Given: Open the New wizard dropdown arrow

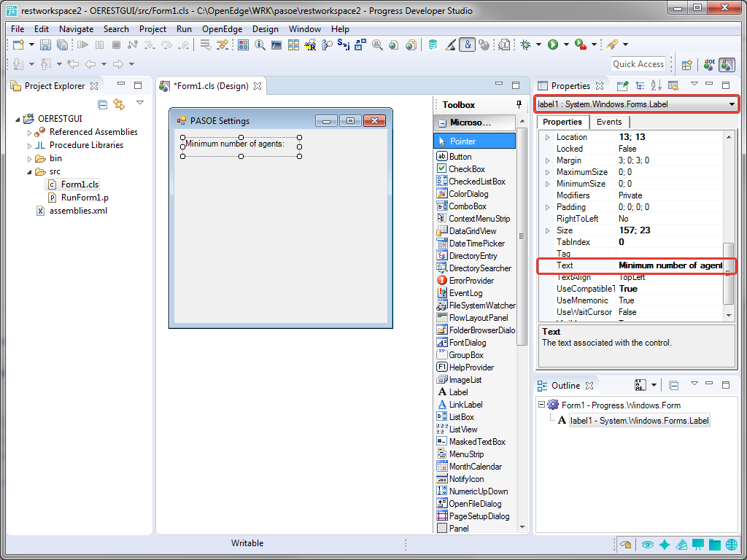Looking at the screenshot, I should pyautogui.click(x=31, y=44).
